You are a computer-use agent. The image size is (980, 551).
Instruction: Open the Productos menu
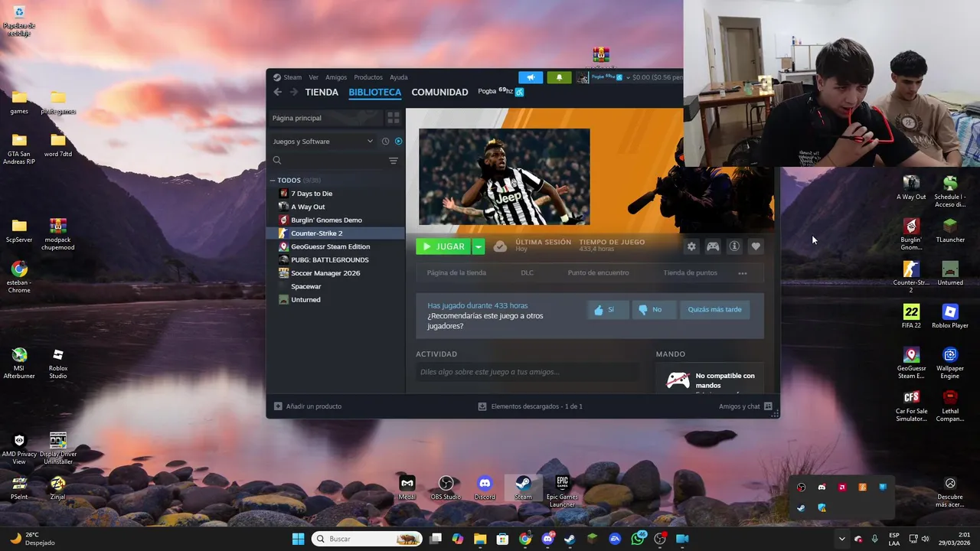click(x=368, y=77)
